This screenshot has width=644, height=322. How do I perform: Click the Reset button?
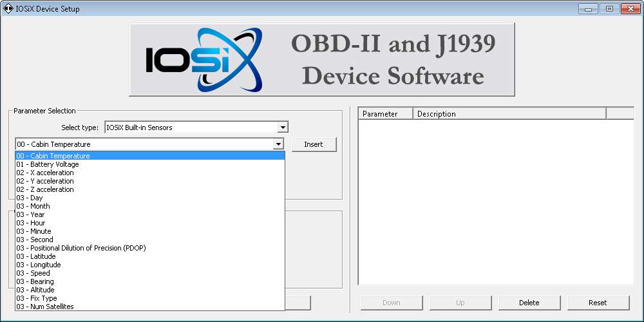(x=598, y=303)
